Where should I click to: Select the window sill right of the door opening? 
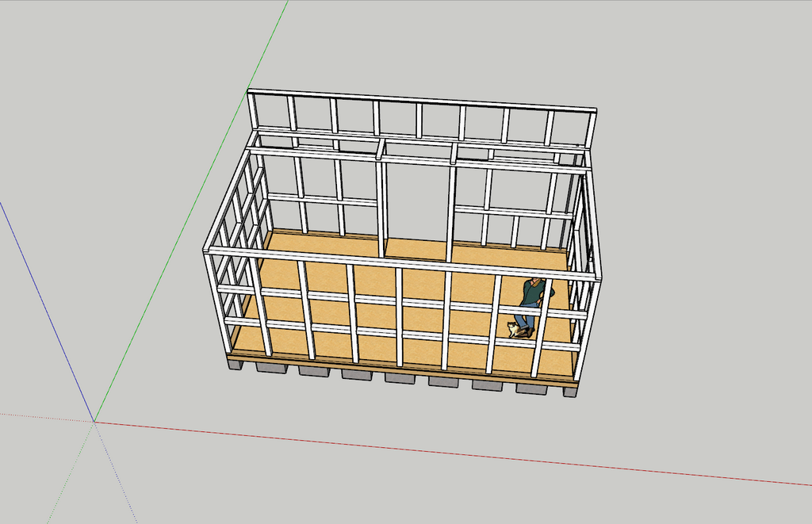(x=513, y=212)
